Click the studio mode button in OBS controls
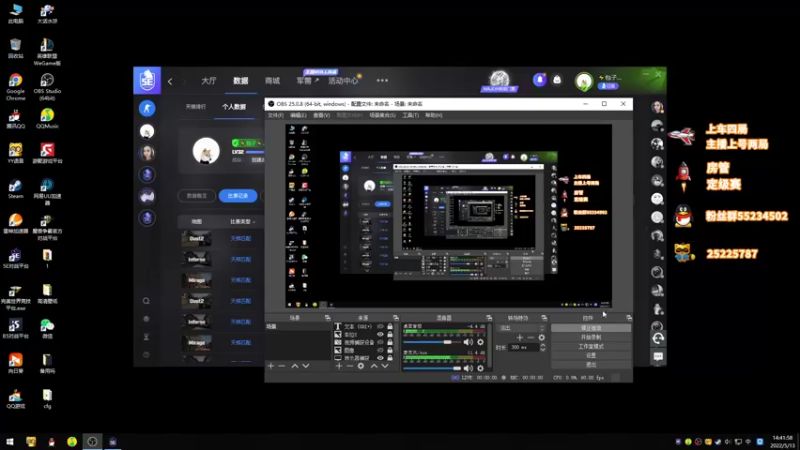 [591, 346]
